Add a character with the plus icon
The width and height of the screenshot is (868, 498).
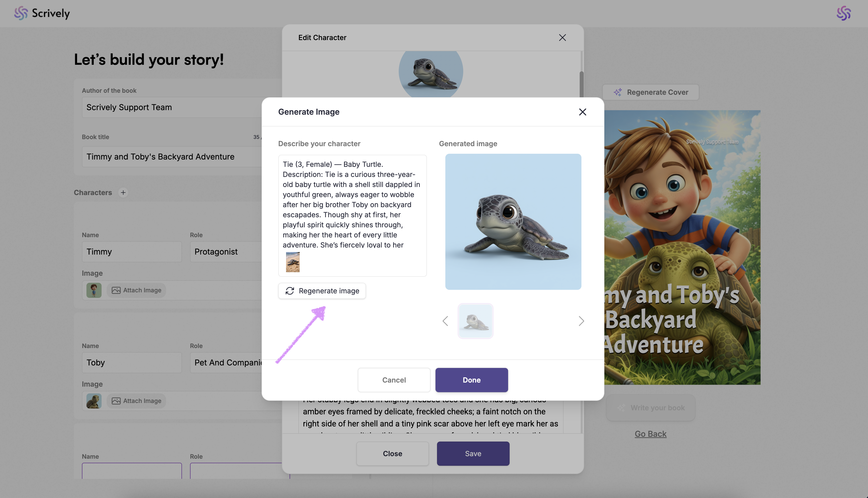pos(123,193)
